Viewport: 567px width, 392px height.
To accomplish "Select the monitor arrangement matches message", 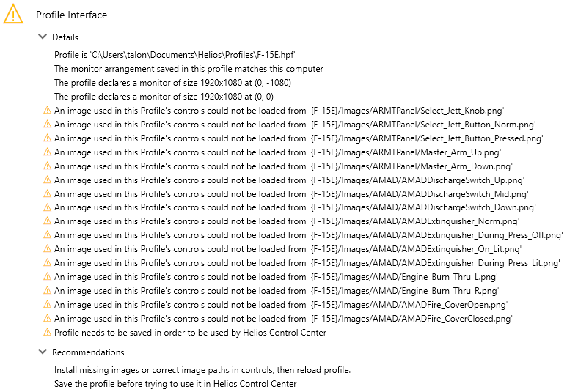I will pyautogui.click(x=189, y=69).
